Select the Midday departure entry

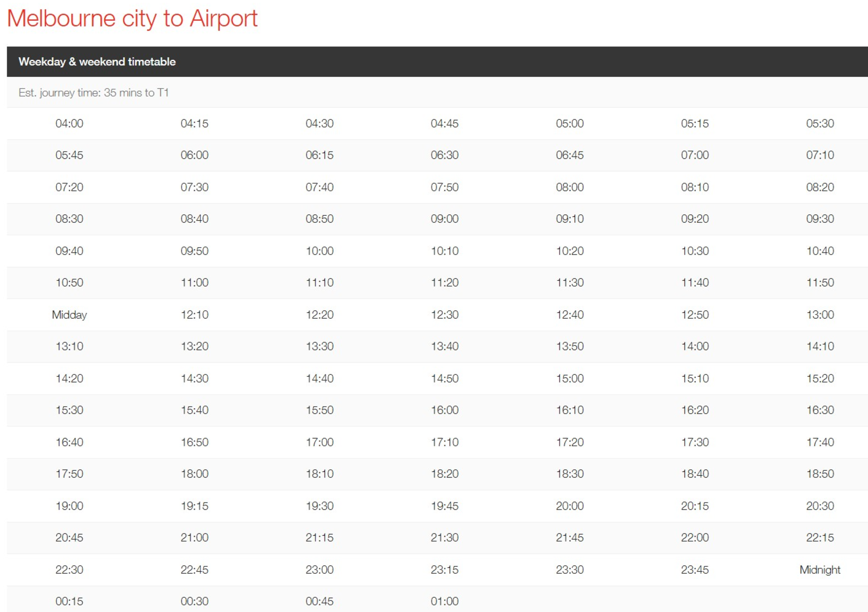(69, 315)
